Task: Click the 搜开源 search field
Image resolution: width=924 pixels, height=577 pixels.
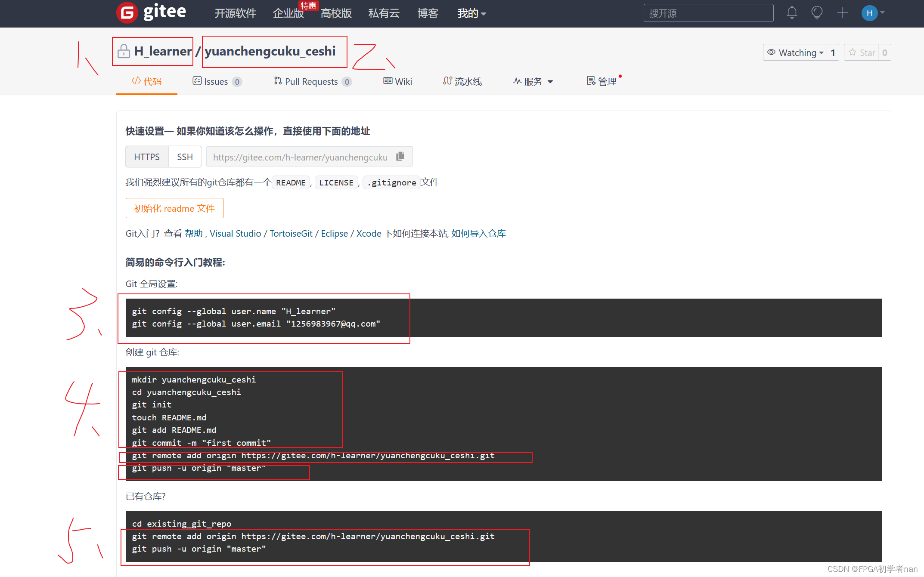Action: click(x=708, y=13)
